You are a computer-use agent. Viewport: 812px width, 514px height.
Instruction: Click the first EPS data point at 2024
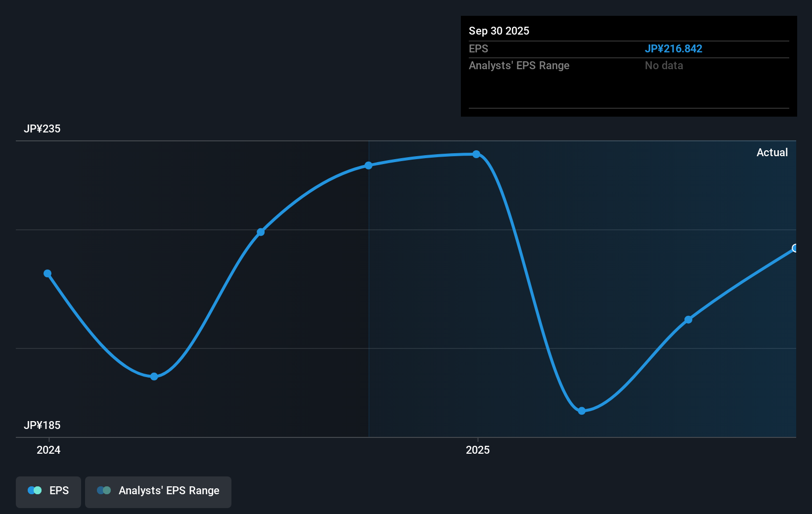(47, 273)
